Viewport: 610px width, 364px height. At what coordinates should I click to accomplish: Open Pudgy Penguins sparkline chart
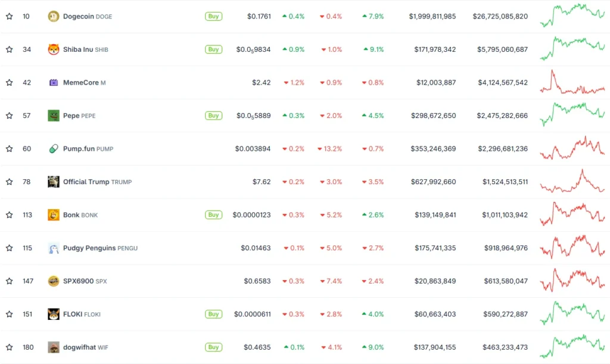[572, 247]
